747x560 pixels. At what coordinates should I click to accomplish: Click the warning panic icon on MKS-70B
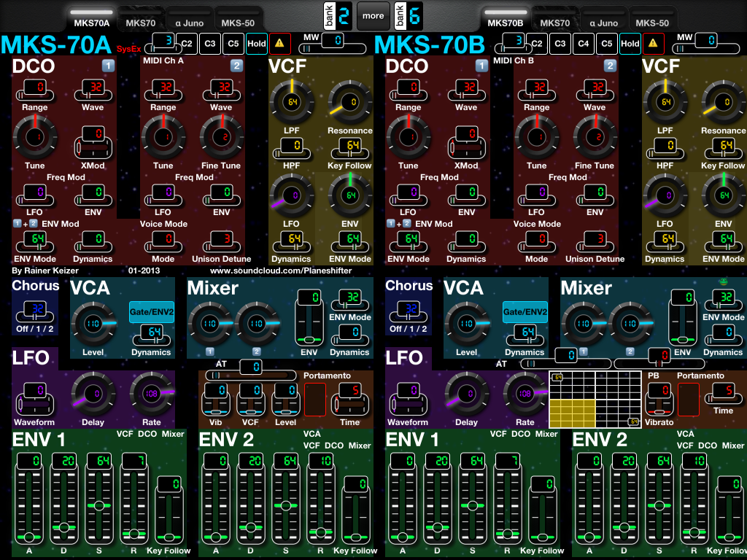coord(653,43)
